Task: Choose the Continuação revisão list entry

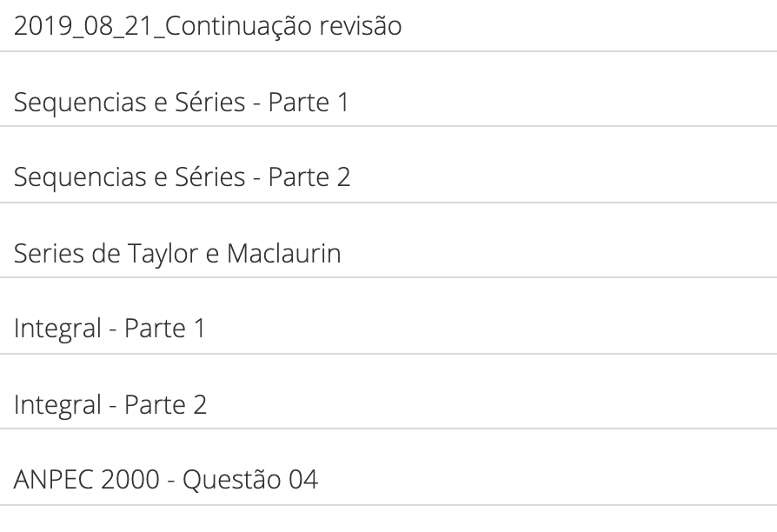Action: click(388, 25)
